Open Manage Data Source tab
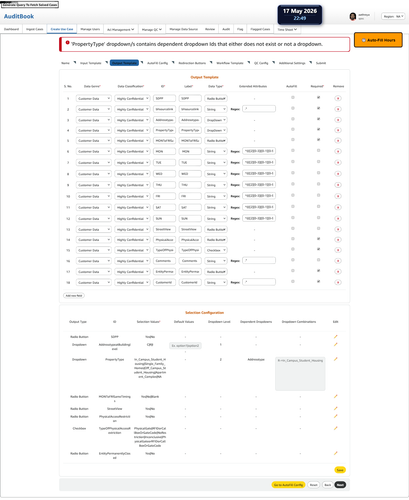Viewport: 409px width, 500px height. 183,29
